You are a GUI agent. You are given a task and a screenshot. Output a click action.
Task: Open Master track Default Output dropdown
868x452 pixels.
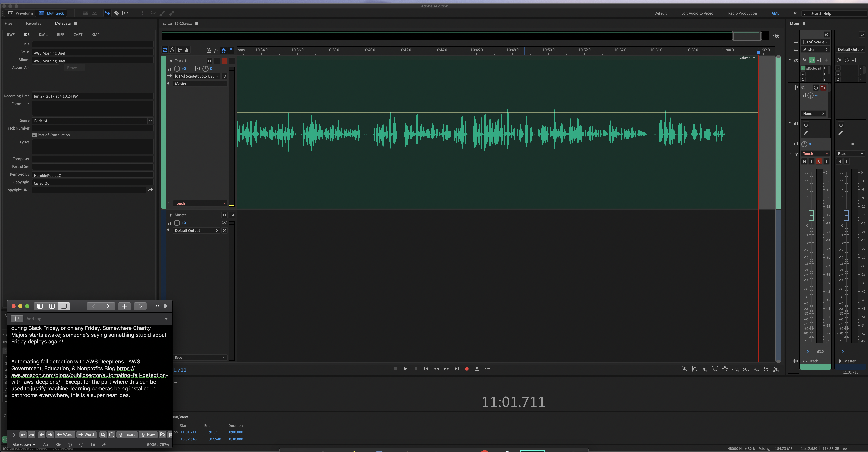[196, 231]
